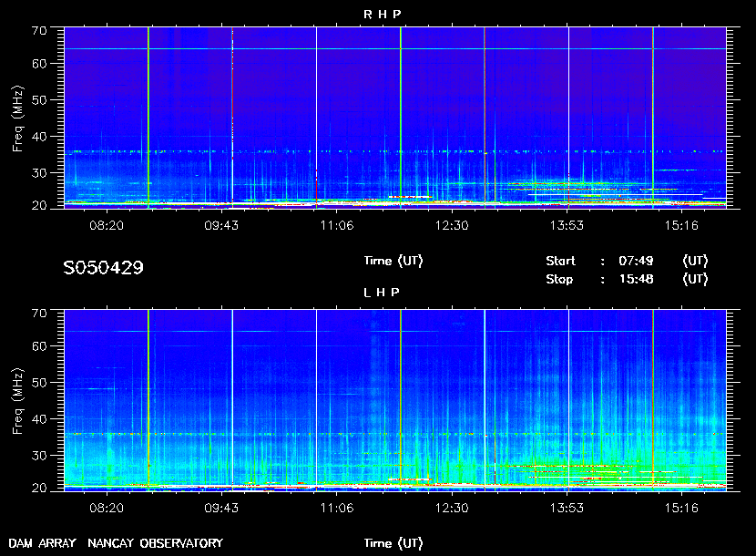Viewport: 756px width, 556px height.
Task: Click the "60" frequency tick of the LHP panel
Action: [39, 346]
